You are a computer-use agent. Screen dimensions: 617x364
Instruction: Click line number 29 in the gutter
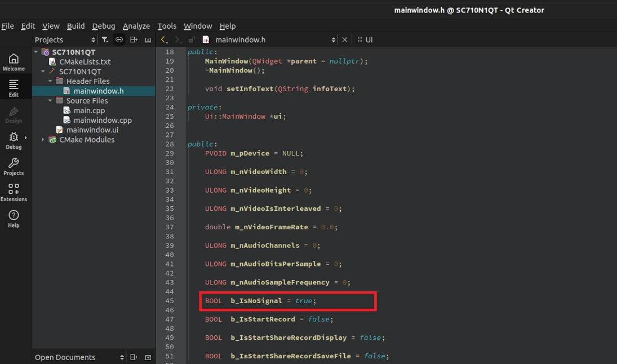pyautogui.click(x=169, y=153)
